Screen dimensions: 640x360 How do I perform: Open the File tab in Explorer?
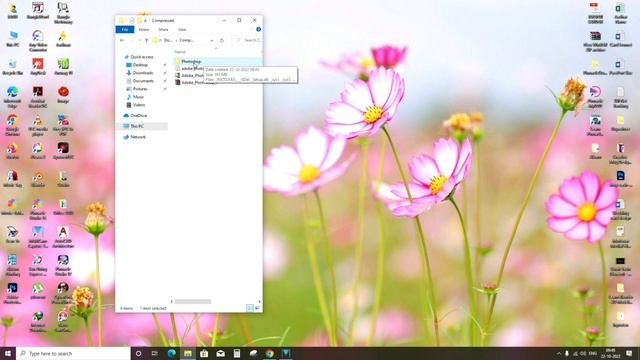tap(125, 29)
